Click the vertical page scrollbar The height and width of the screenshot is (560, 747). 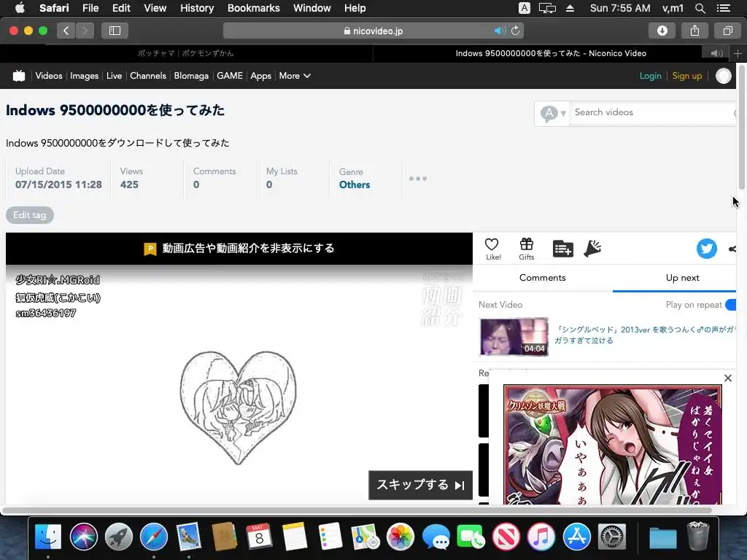click(x=741, y=126)
